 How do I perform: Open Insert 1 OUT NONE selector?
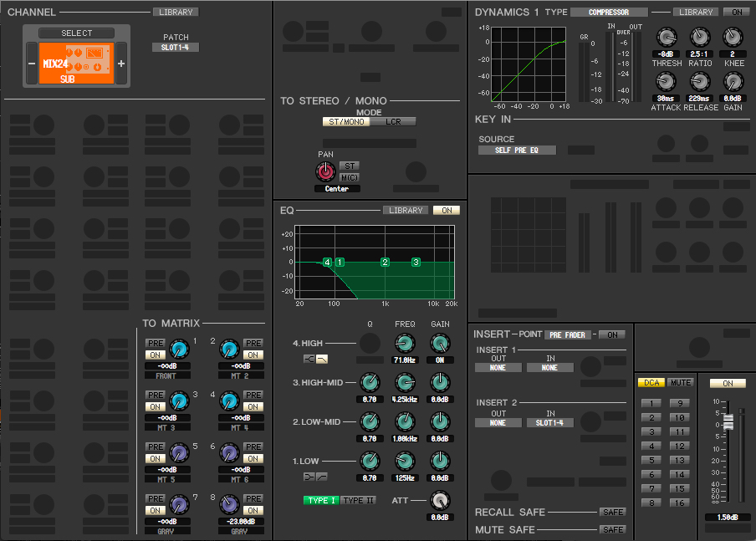click(498, 367)
